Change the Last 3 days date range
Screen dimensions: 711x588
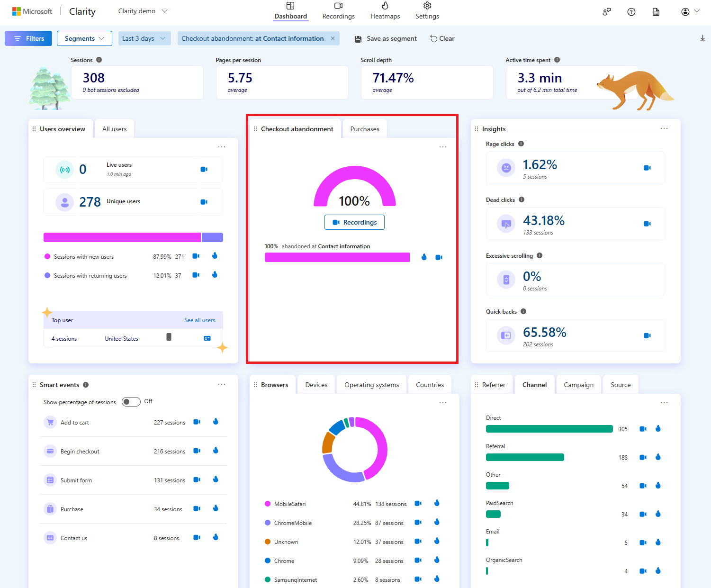(x=144, y=38)
